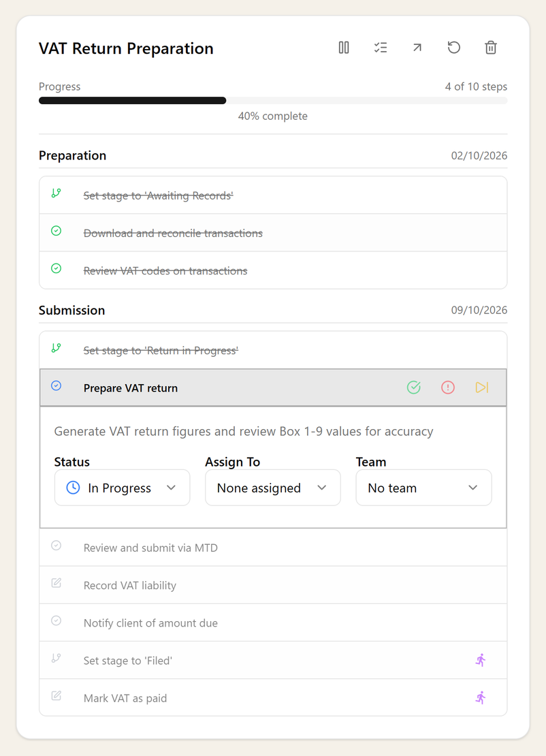Click the open-in-new arrow icon

(x=417, y=48)
